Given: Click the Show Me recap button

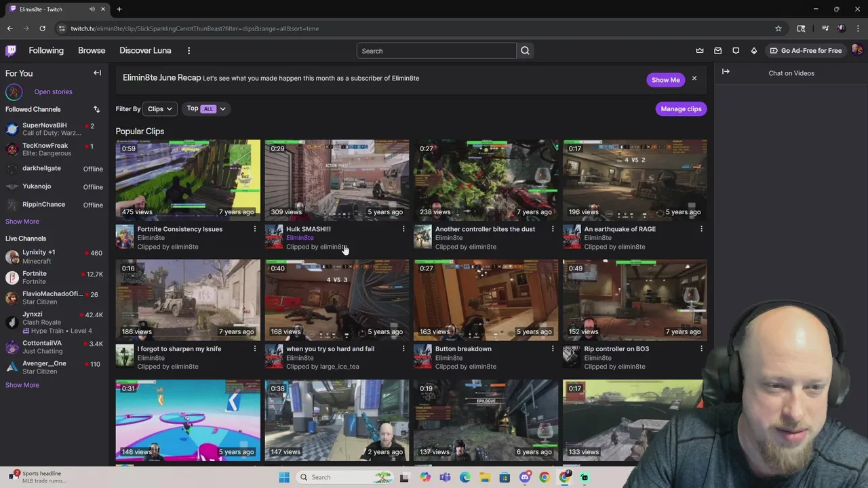Looking at the screenshot, I should (x=665, y=80).
